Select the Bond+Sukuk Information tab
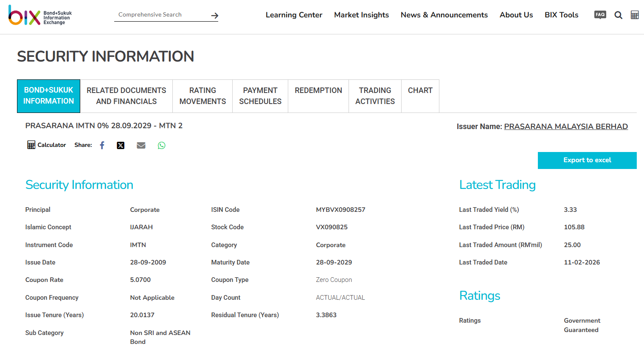 pos(48,96)
